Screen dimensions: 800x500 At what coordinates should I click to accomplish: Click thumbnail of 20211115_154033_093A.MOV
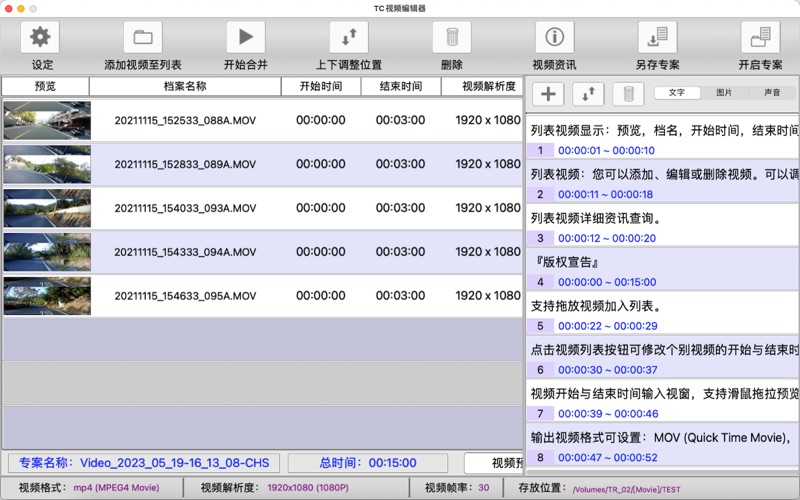point(46,208)
